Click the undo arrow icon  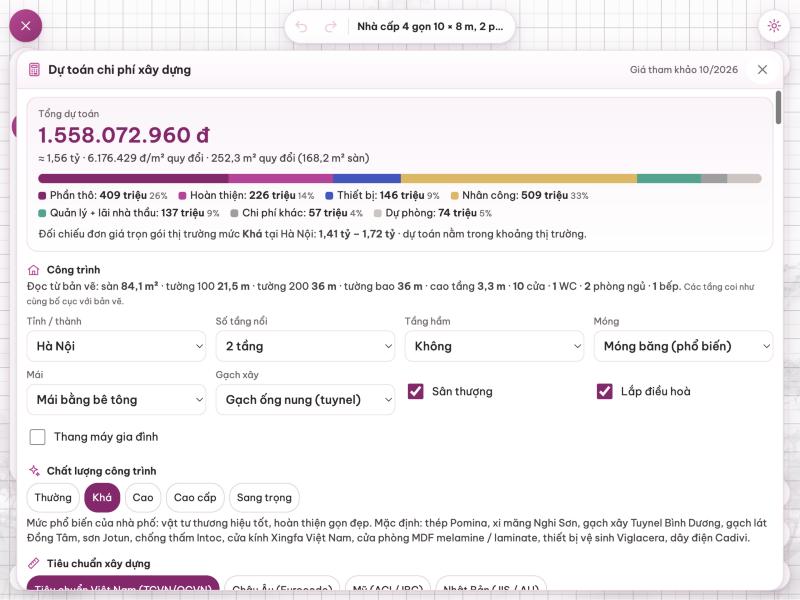[x=302, y=27]
